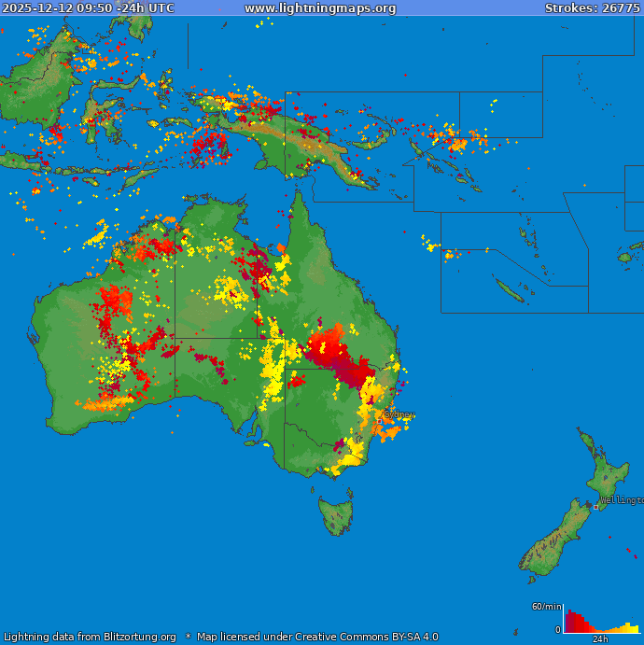Click the Wellington city label
Viewport: 644px width, 645px height.
pos(622,500)
